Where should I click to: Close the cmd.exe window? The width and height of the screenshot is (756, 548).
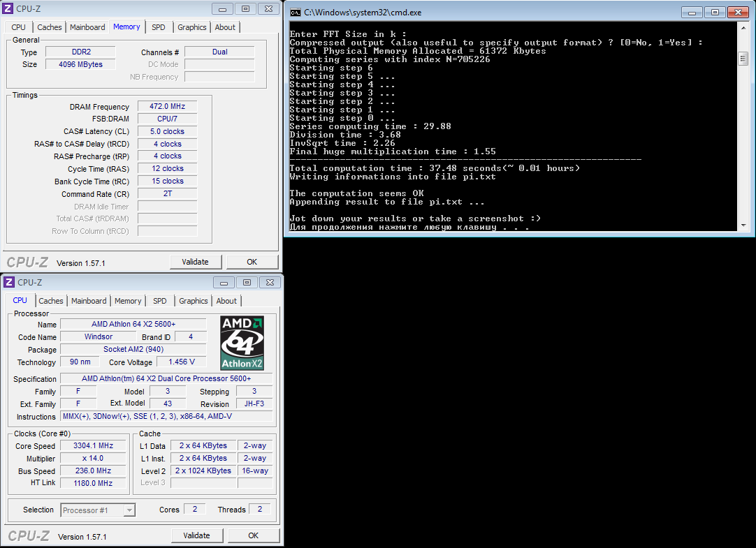738,13
